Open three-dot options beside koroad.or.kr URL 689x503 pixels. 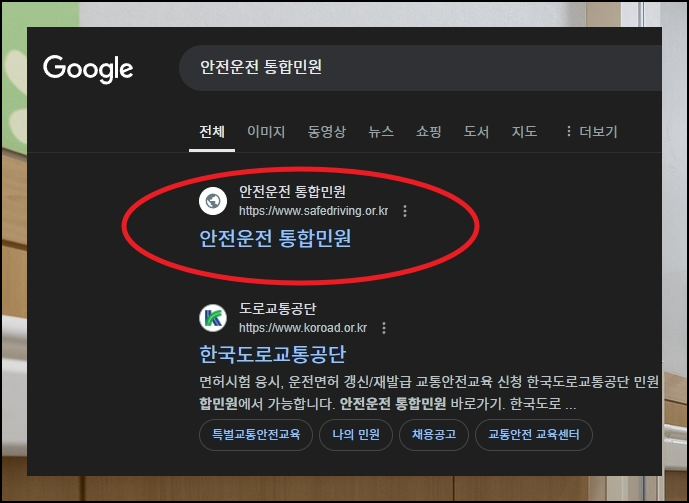point(384,328)
